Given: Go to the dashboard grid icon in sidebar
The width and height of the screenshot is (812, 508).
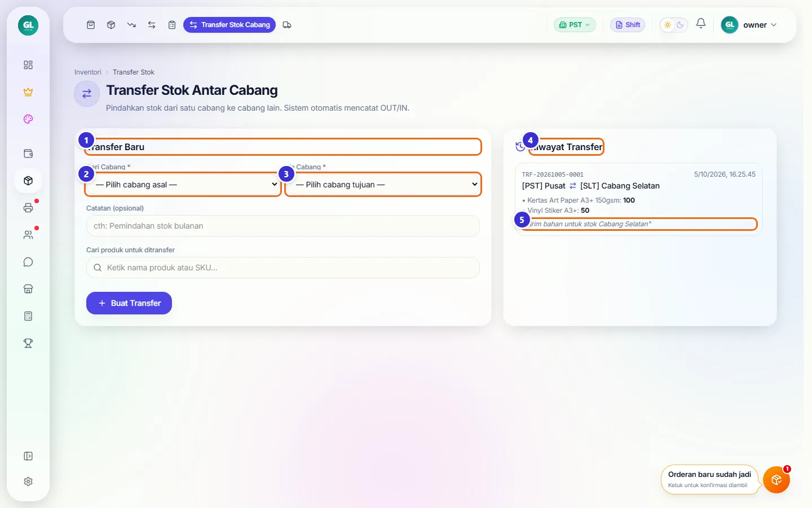Looking at the screenshot, I should click(28, 65).
